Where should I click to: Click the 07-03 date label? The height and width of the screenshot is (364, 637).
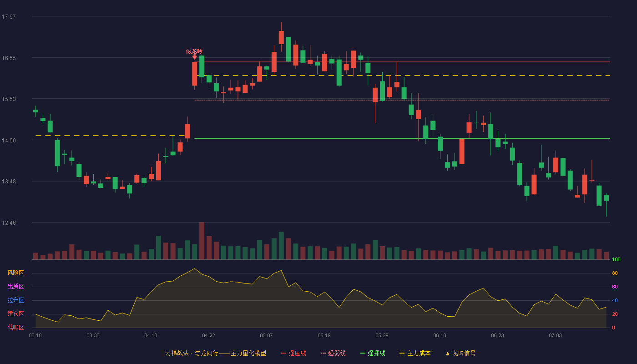tap(555, 335)
